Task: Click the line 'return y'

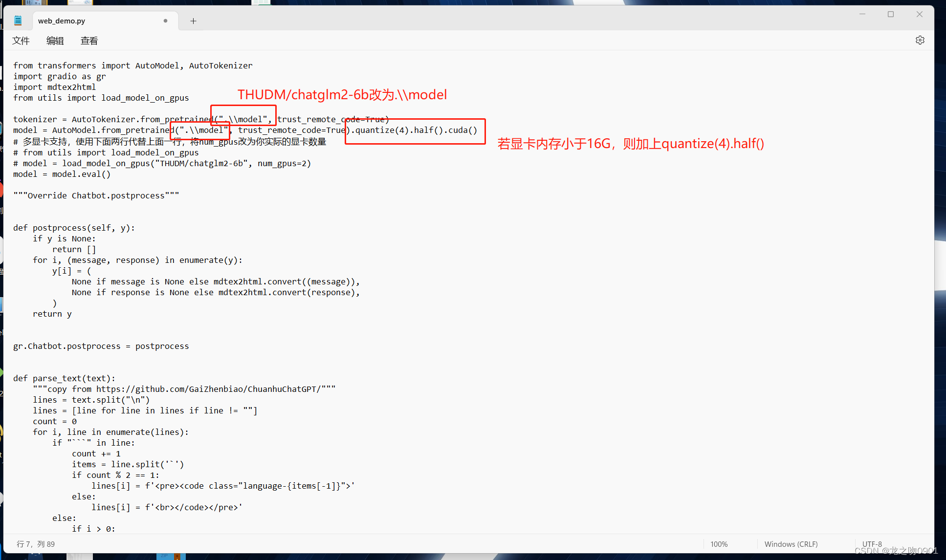Action: point(52,314)
